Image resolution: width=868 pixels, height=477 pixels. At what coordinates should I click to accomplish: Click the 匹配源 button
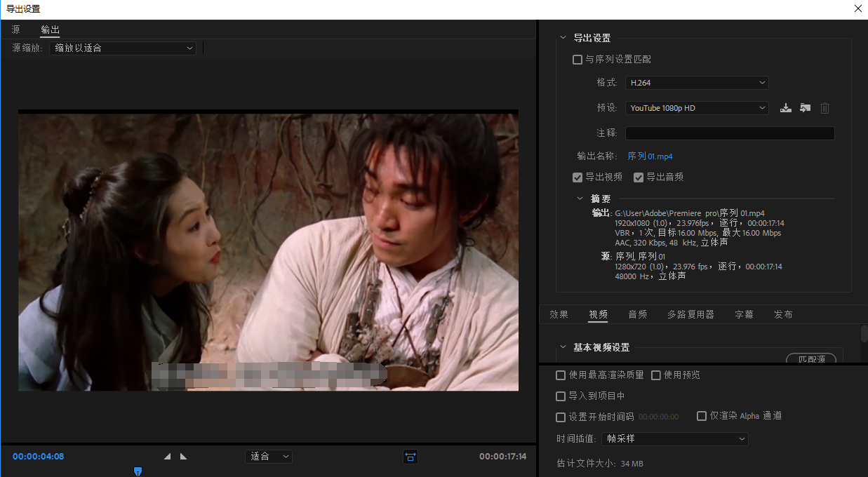(811, 359)
